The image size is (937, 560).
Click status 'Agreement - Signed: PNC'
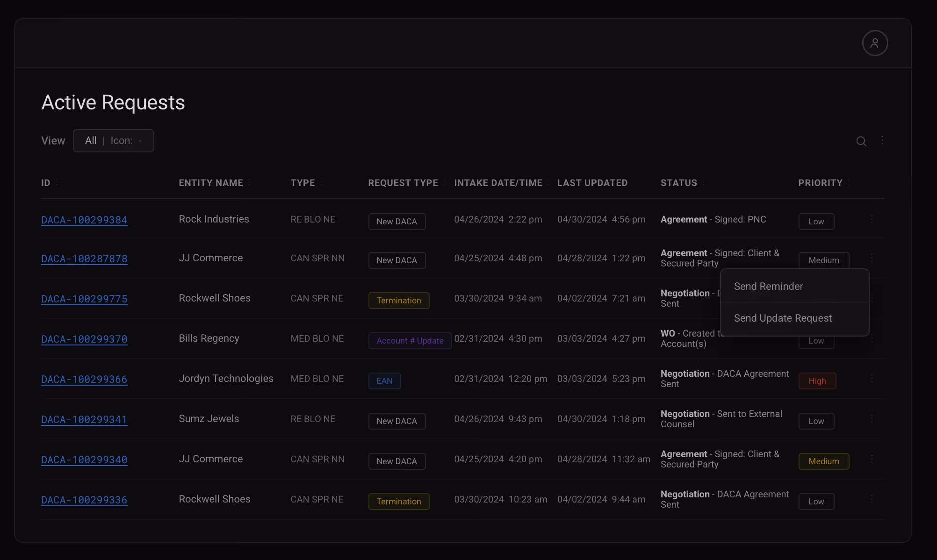point(713,219)
